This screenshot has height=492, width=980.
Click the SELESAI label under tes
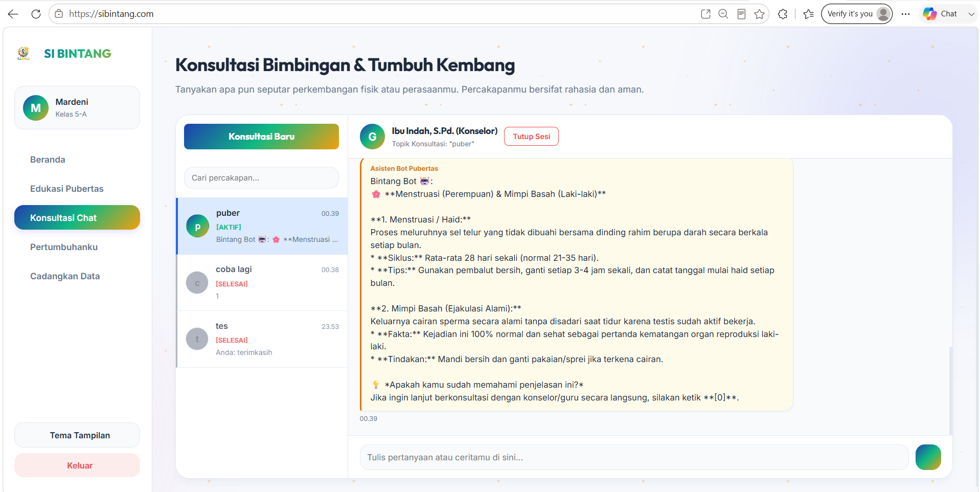tap(232, 340)
